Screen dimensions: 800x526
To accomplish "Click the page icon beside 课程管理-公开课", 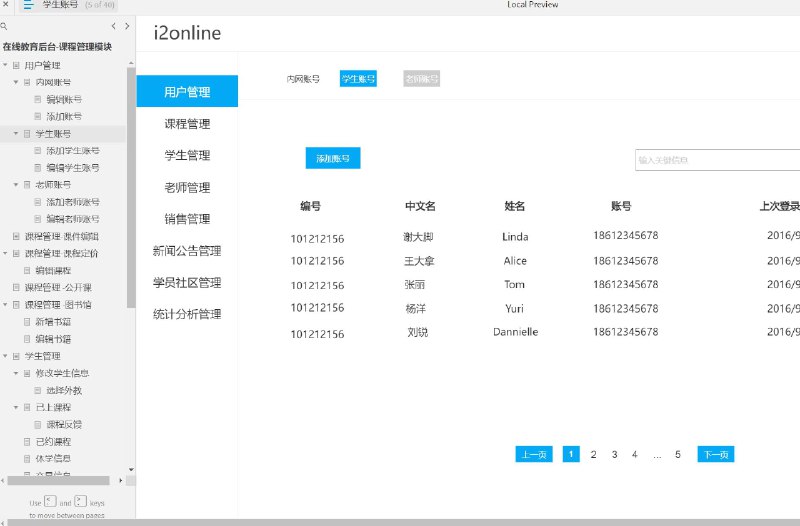I will (x=16, y=287).
